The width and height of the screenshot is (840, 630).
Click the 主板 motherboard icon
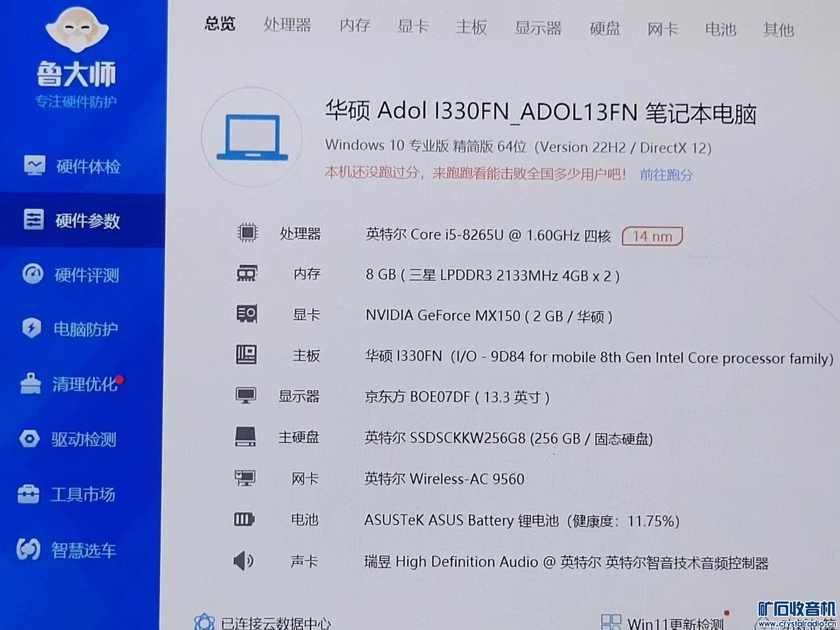coord(246,355)
